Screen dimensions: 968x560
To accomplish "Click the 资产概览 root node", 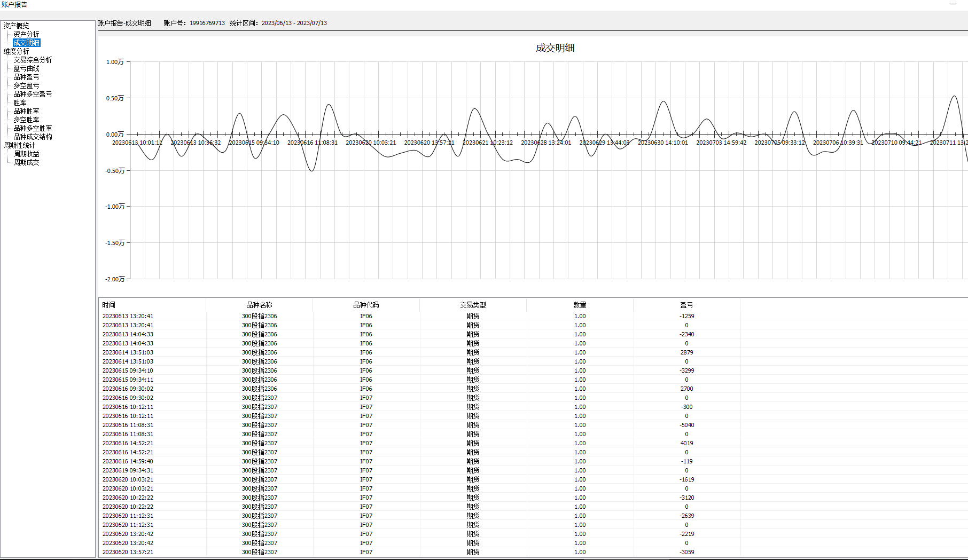I will coord(16,26).
